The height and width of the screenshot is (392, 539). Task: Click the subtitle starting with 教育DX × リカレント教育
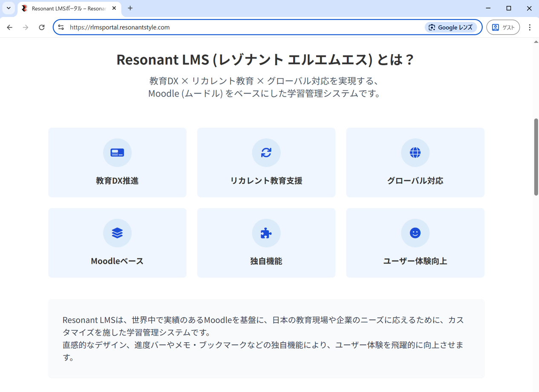click(265, 87)
